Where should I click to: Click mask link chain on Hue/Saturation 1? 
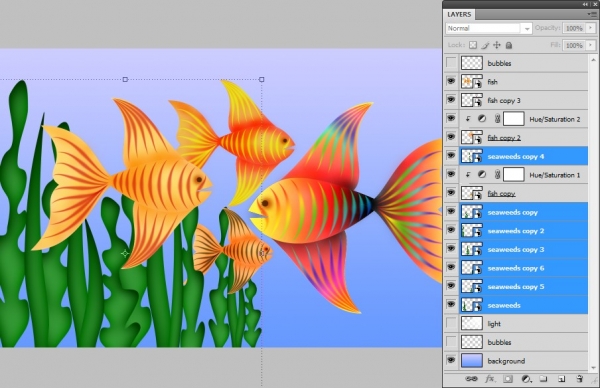(497, 175)
